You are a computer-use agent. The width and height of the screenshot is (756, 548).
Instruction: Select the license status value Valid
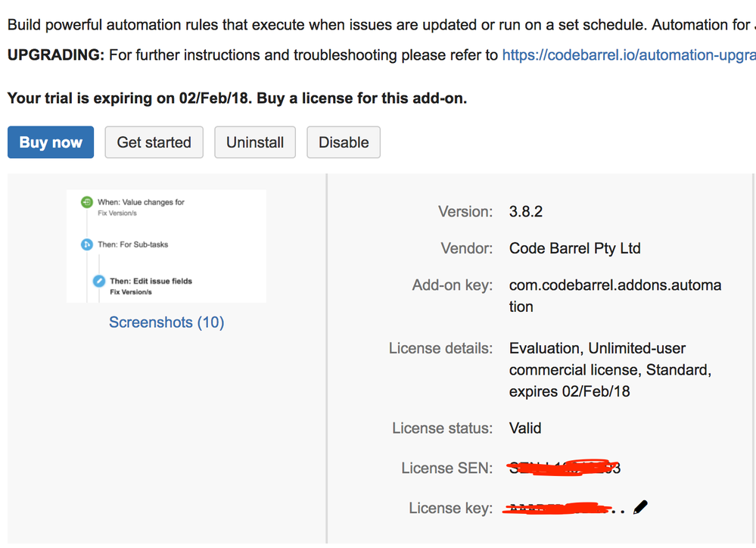click(525, 428)
